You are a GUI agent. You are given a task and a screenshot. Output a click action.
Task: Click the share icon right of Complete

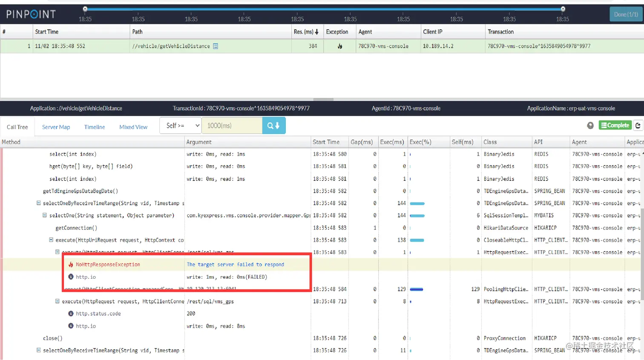tap(638, 125)
